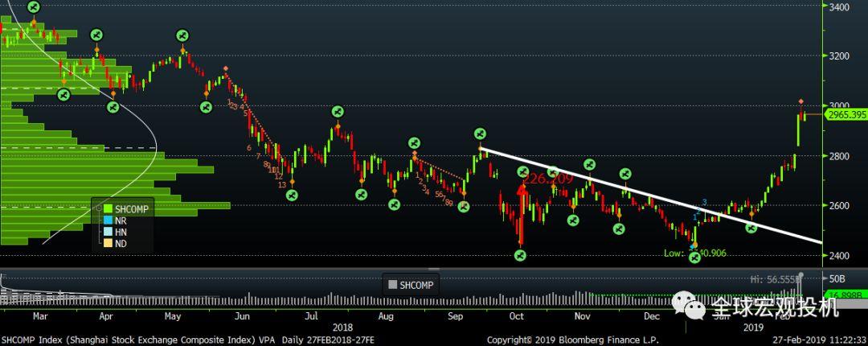Click the SHCOMP label in volume panel legend
This screenshot has width=868, height=346.
pyautogui.click(x=416, y=285)
